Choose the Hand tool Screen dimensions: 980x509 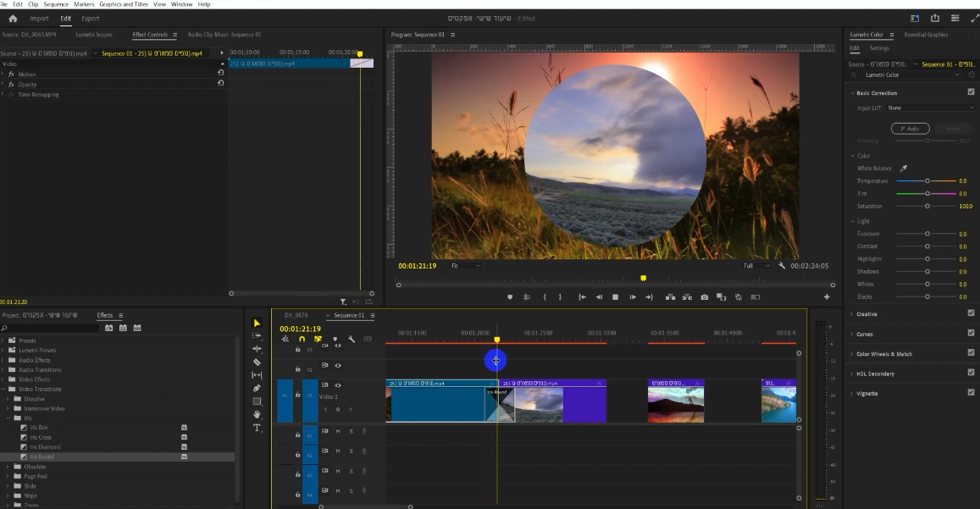point(257,414)
